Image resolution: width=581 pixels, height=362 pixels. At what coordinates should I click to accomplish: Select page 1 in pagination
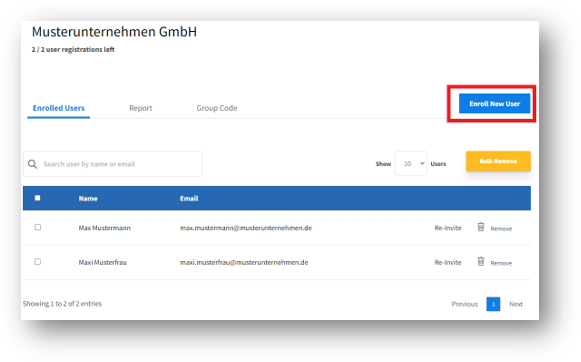493,304
